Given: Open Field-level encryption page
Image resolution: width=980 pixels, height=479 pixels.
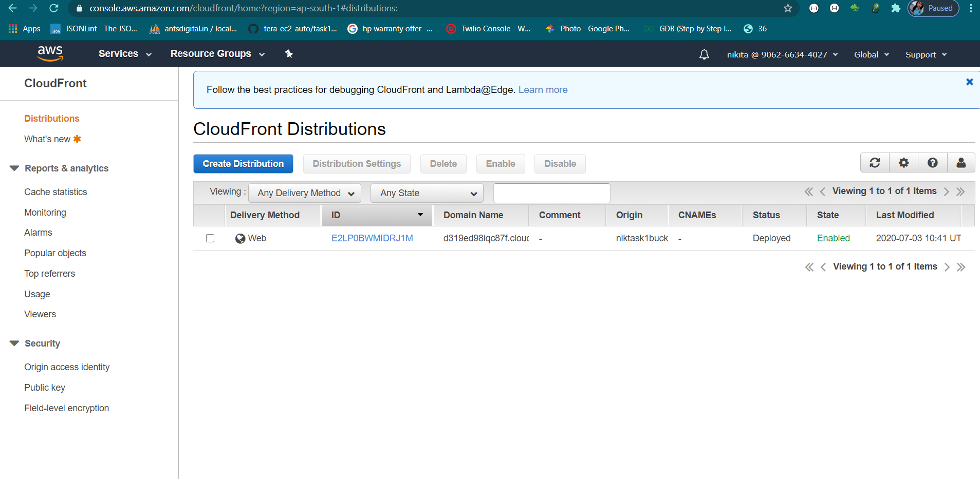Looking at the screenshot, I should pos(66,408).
